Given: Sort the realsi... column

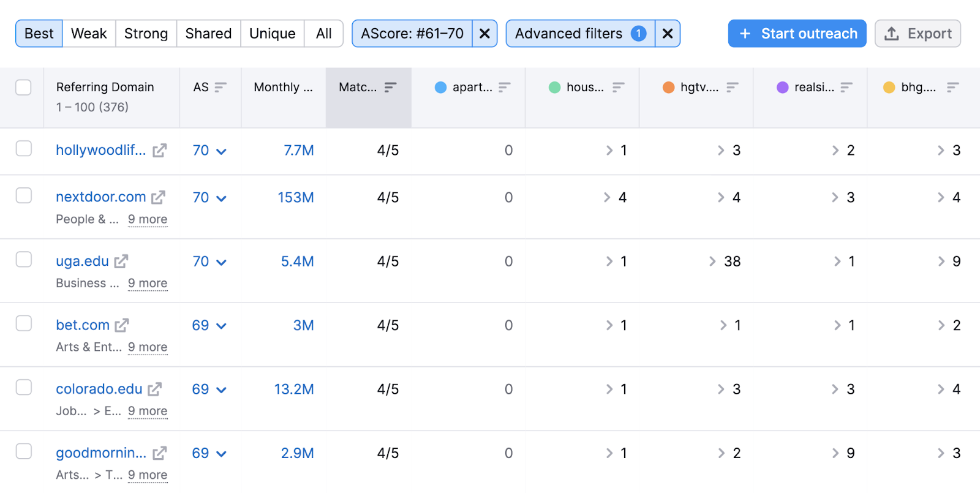Looking at the screenshot, I should pos(846,87).
